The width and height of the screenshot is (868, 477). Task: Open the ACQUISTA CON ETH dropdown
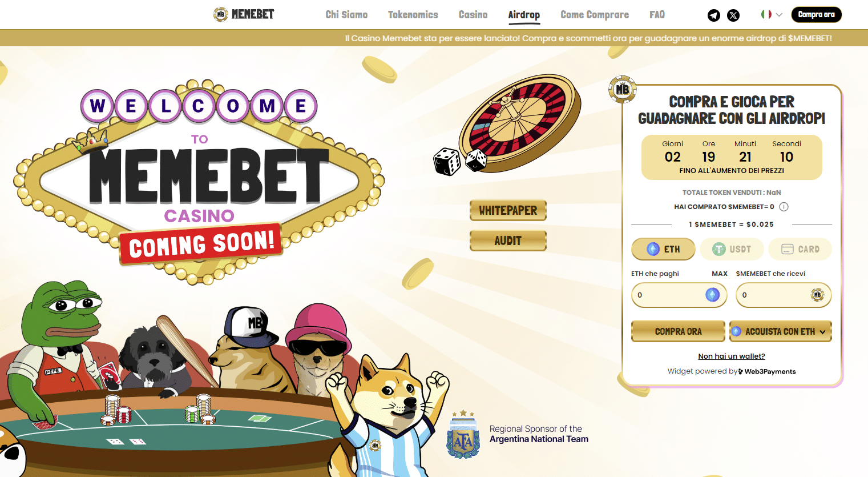(x=780, y=331)
